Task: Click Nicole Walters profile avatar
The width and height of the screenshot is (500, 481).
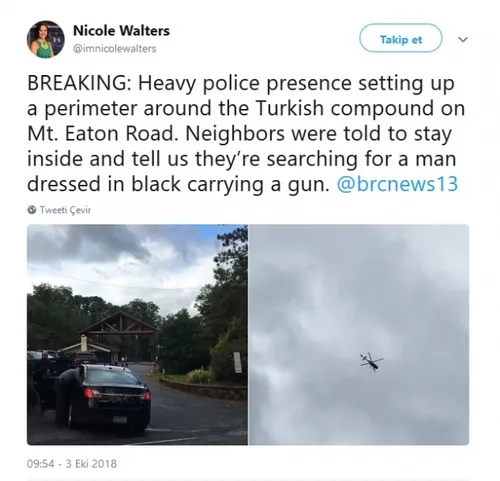Action: point(46,40)
